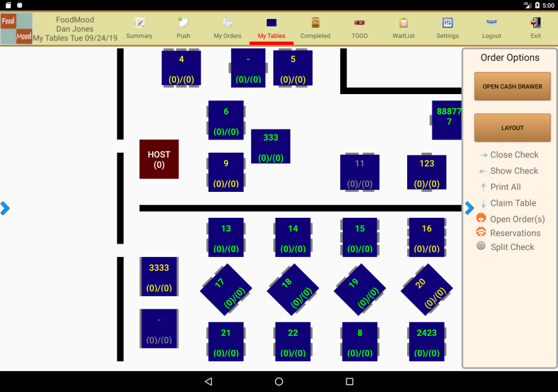The image size is (558, 392).
Task: Open the WaitList clipboard icon
Action: tap(403, 23)
